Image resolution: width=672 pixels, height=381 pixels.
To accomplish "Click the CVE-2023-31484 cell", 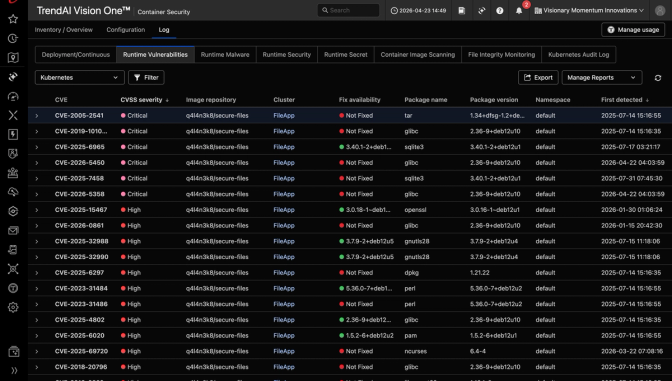I will click(81, 288).
